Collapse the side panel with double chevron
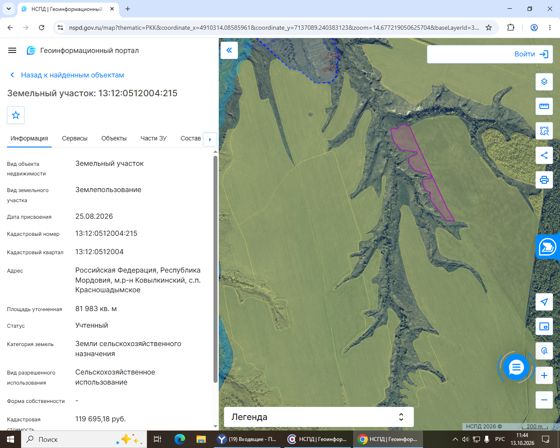The width and height of the screenshot is (560, 448). [x=229, y=50]
